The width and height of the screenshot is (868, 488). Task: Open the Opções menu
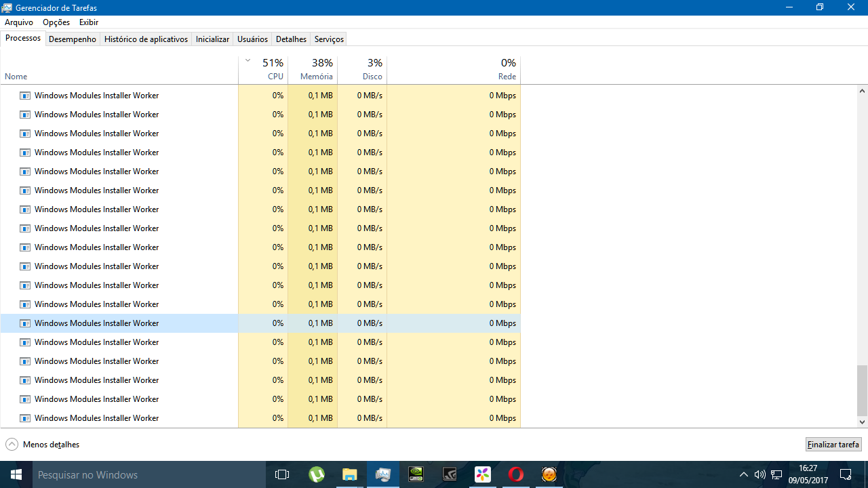(56, 22)
